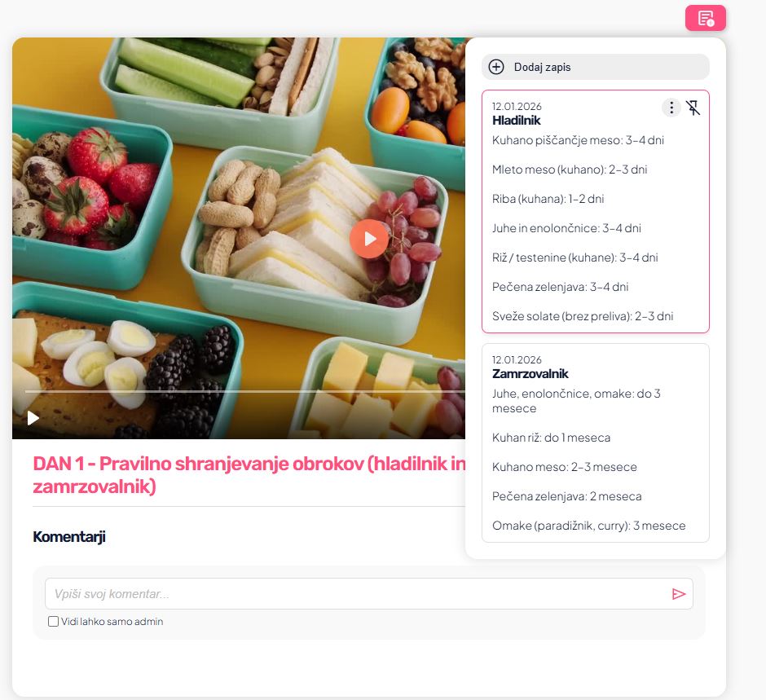Enable the 'Vidi lahko samo admin' checkbox
Viewport: 766px width, 700px height.
[x=53, y=621]
